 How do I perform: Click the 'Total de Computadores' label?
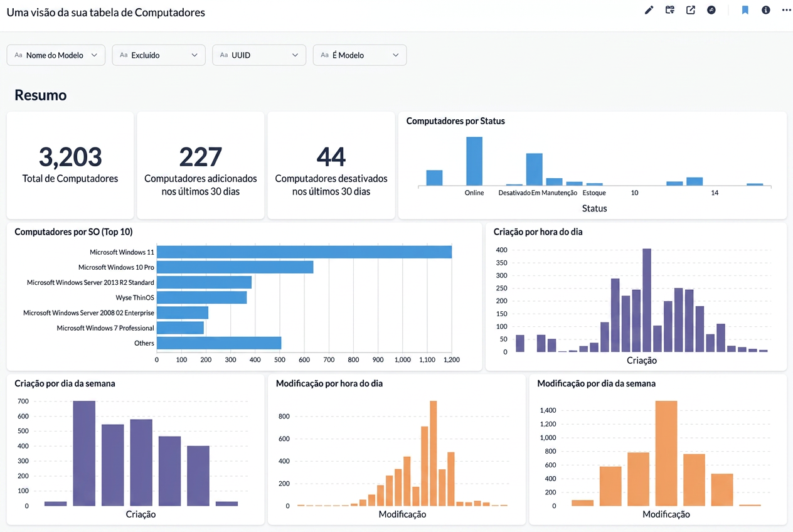tap(70, 179)
